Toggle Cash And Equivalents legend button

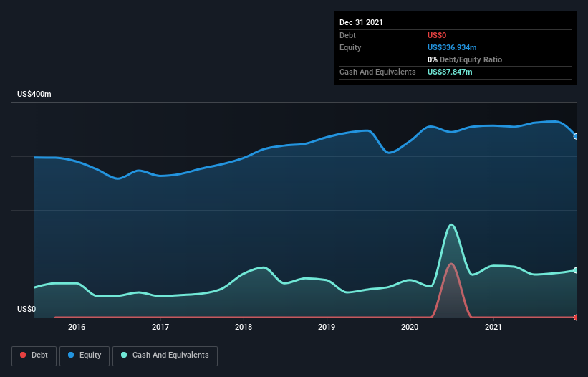tap(165, 355)
